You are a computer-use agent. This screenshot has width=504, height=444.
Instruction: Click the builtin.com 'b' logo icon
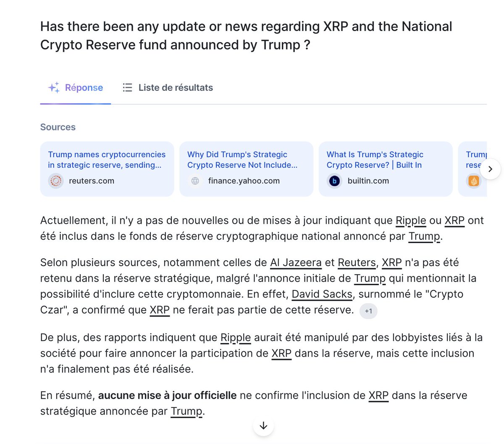(334, 181)
